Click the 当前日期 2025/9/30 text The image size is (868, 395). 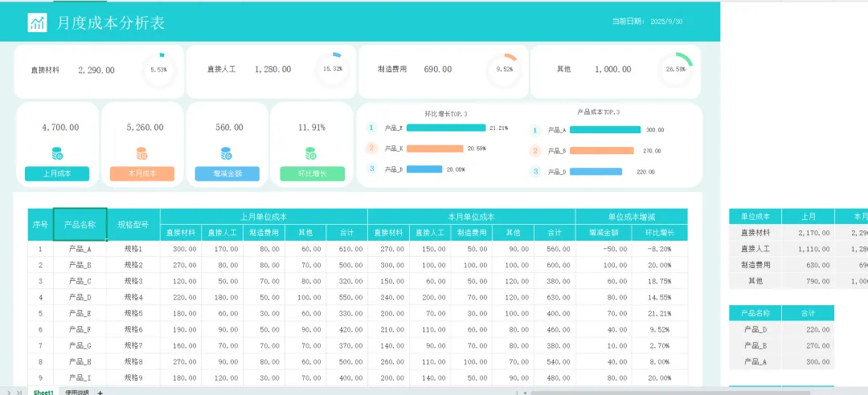(647, 22)
